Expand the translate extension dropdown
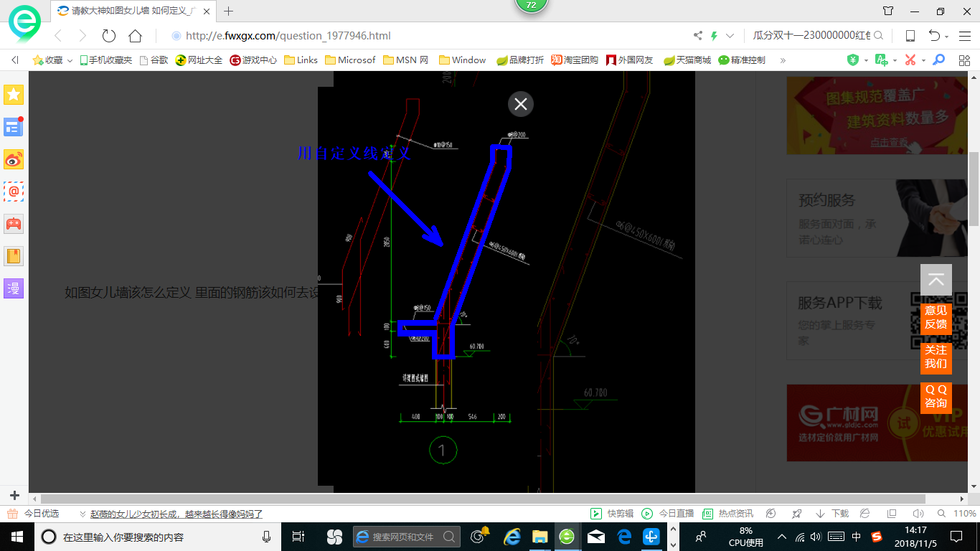The width and height of the screenshot is (980, 551). (x=895, y=60)
